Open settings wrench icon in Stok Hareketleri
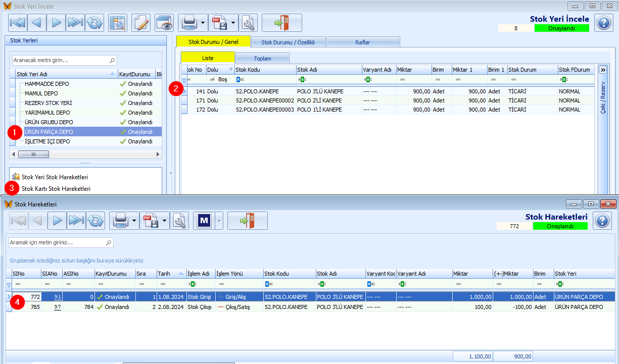 click(178, 221)
